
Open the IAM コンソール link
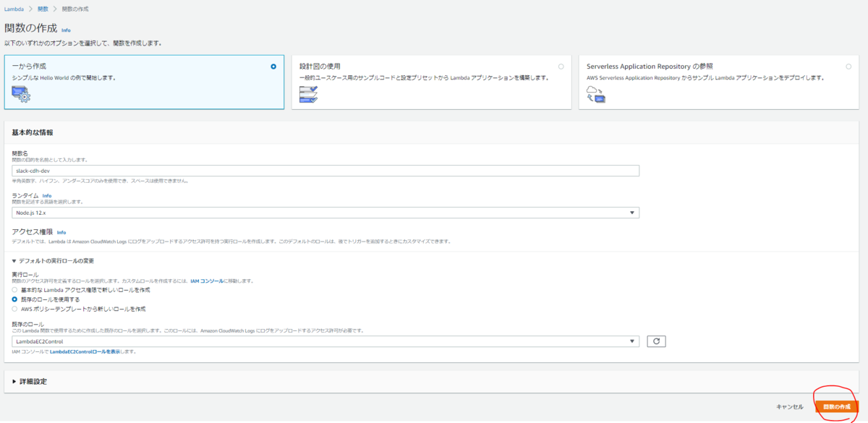click(x=208, y=281)
